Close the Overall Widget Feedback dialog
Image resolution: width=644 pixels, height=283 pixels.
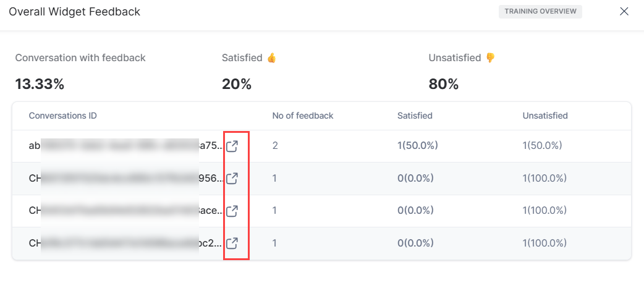pos(624,11)
